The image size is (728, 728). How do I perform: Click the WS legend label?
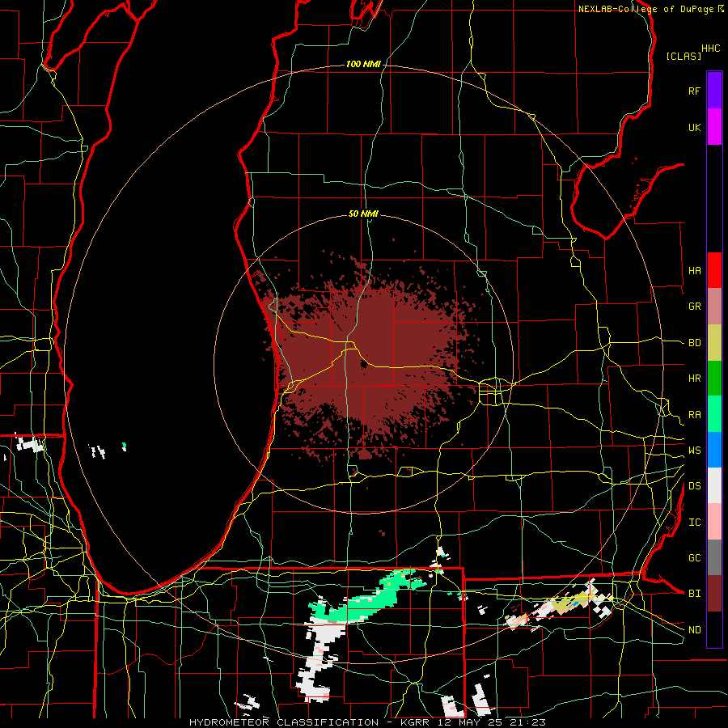click(694, 451)
